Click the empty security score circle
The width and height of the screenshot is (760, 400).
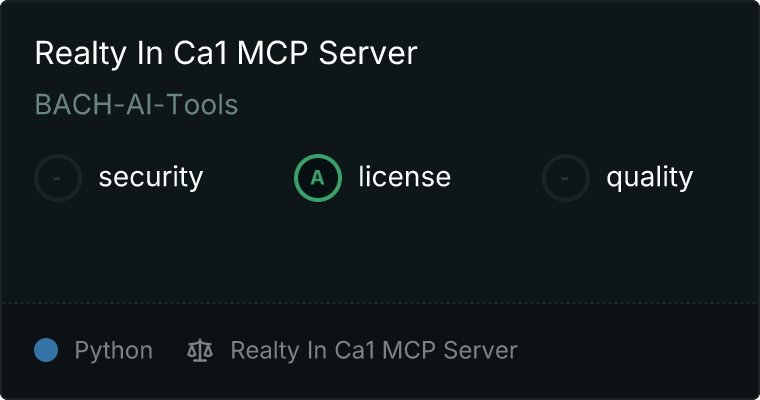[x=58, y=178]
